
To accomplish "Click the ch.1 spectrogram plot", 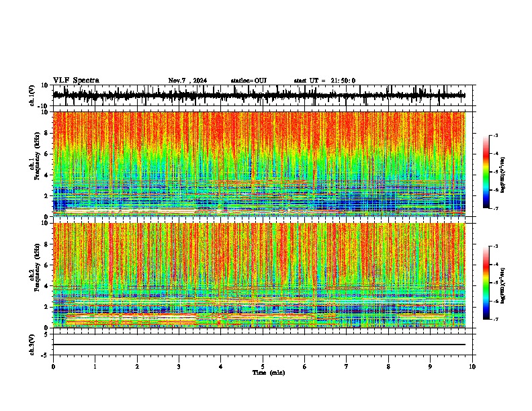I will [x=259, y=164].
